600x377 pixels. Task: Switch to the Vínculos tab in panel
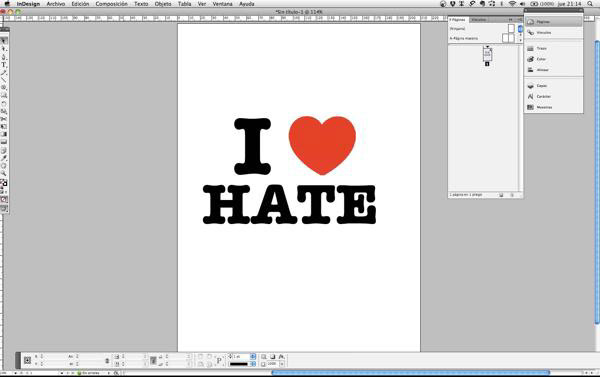click(478, 20)
